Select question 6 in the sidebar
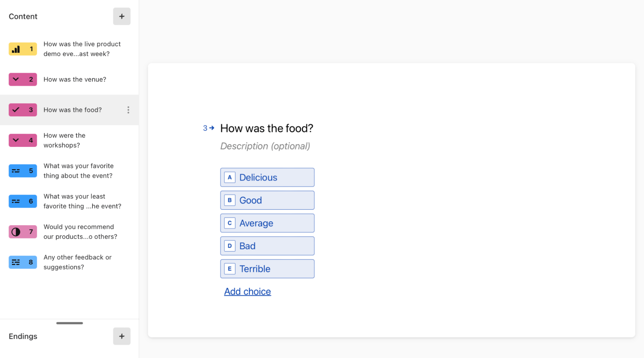644x358 pixels. pos(69,201)
